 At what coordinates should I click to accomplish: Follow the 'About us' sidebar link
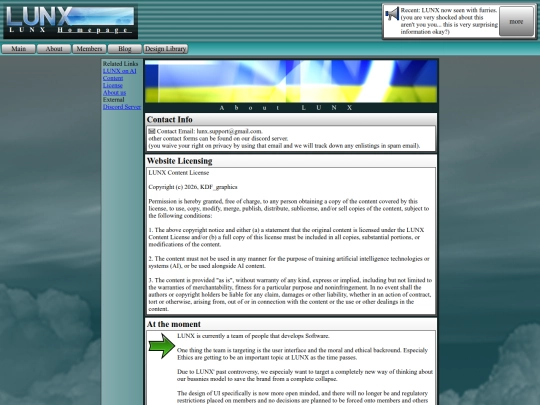click(x=114, y=93)
